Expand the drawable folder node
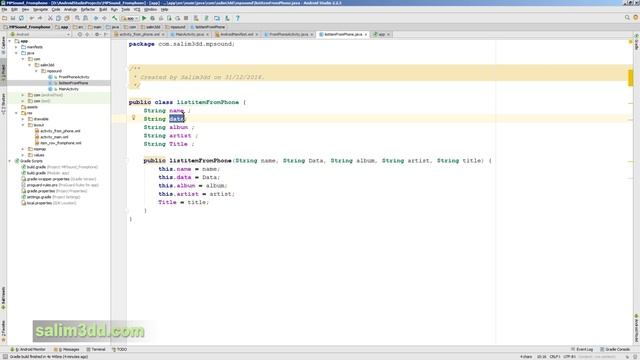The width and height of the screenshot is (640, 360). coord(23,119)
